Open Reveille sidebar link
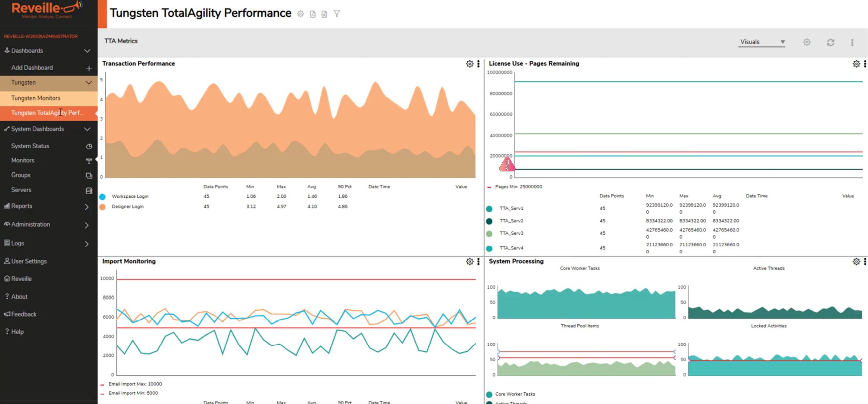The width and height of the screenshot is (868, 404). 18,279
